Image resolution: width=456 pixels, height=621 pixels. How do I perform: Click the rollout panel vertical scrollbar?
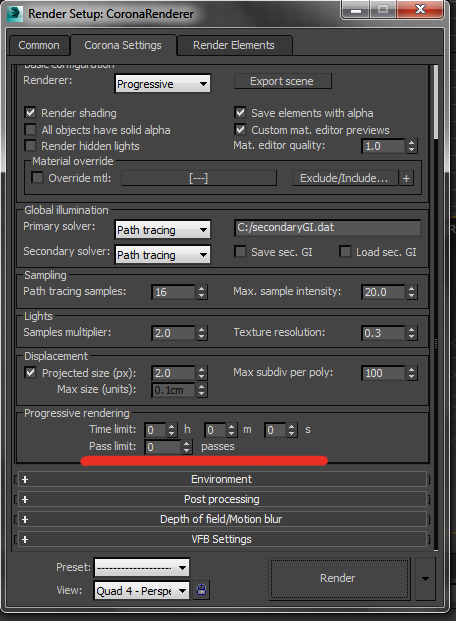click(436, 102)
